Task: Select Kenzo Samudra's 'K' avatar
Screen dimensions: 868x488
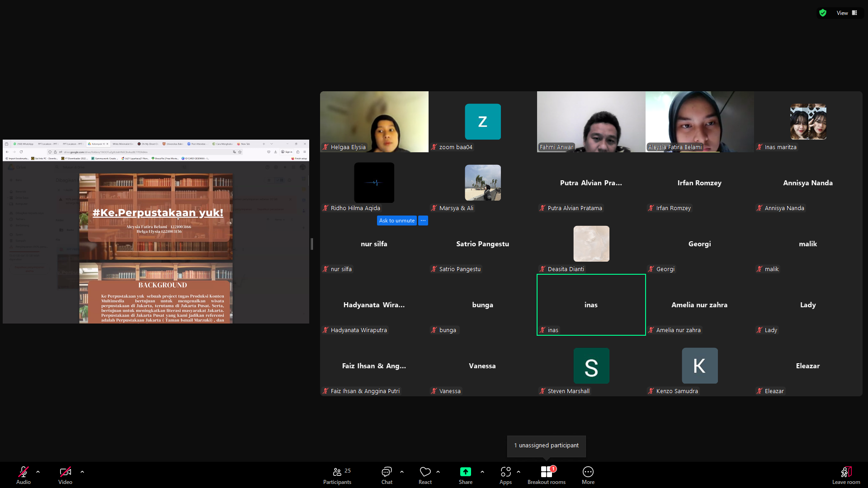Action: tap(700, 366)
